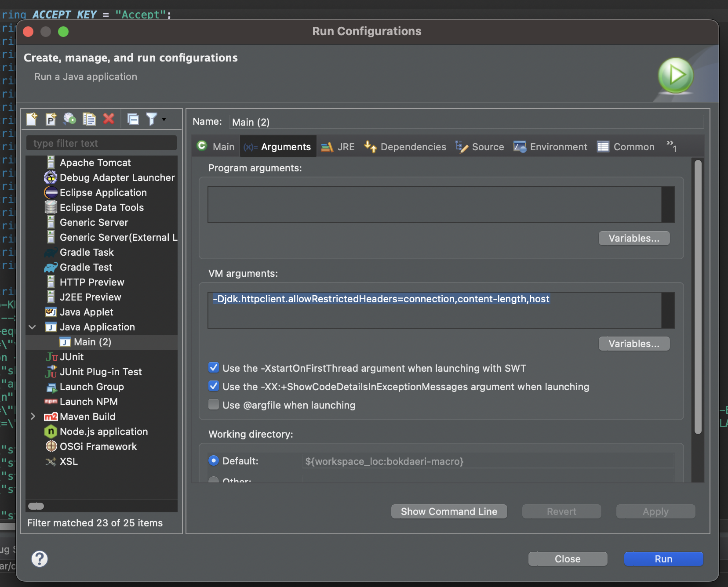Click Variables button under Program arguments

[x=634, y=238]
